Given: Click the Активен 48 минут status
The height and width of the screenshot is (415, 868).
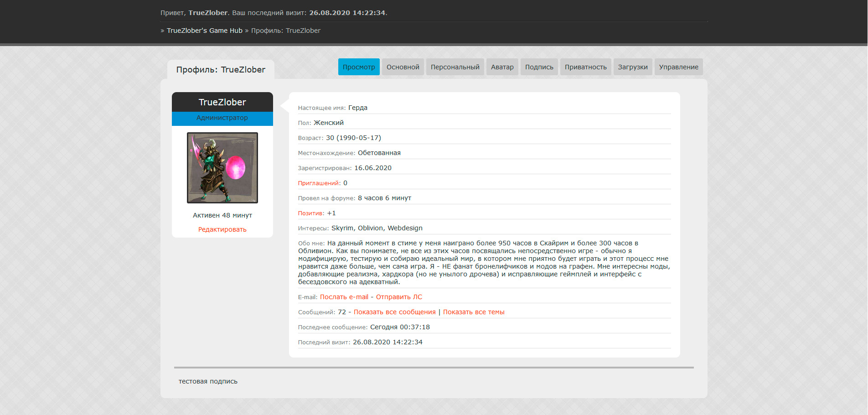Looking at the screenshot, I should (x=222, y=215).
